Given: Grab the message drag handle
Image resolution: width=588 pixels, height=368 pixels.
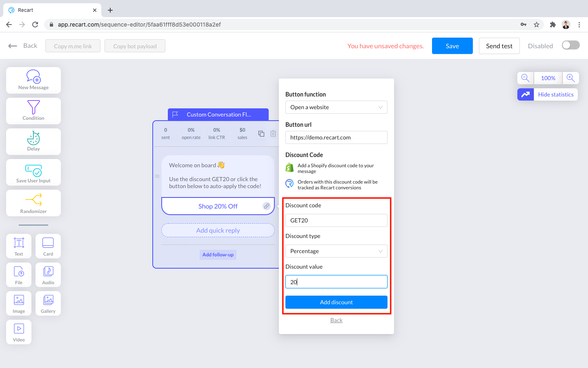Looking at the screenshot, I should click(x=157, y=176).
